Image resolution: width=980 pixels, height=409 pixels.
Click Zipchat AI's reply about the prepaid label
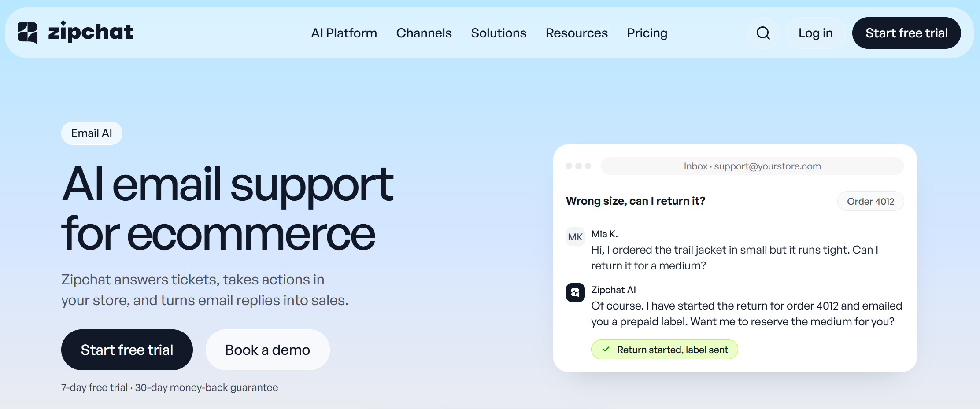[747, 313]
